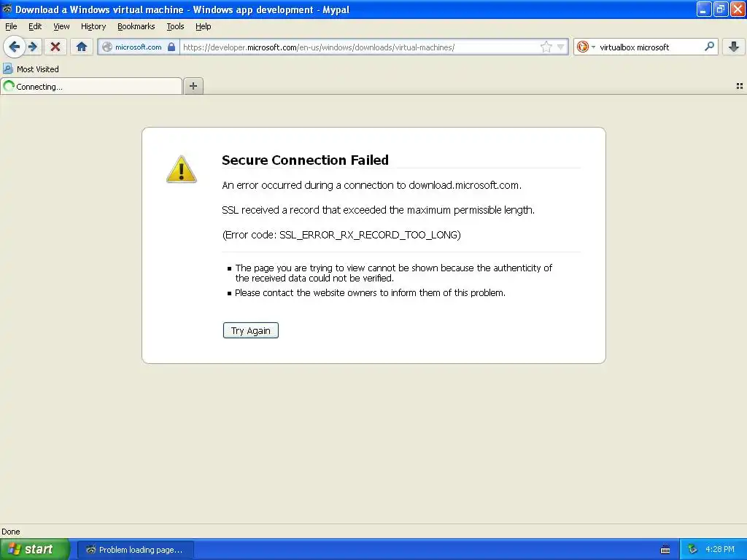Open the URL history dropdown arrow
Image resolution: width=747 pixels, height=560 pixels.
click(x=561, y=47)
